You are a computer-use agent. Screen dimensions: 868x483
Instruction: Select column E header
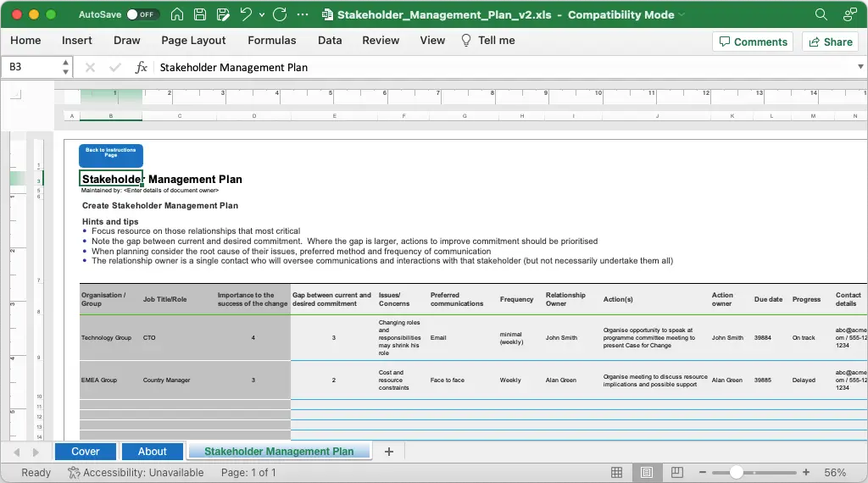(x=334, y=116)
